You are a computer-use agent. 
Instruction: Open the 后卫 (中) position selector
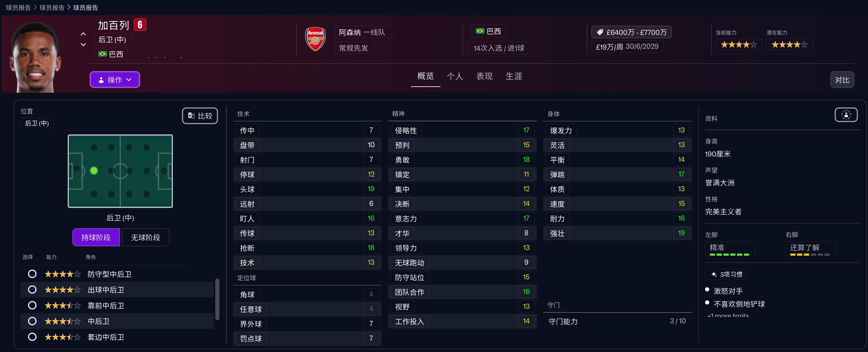(x=37, y=123)
